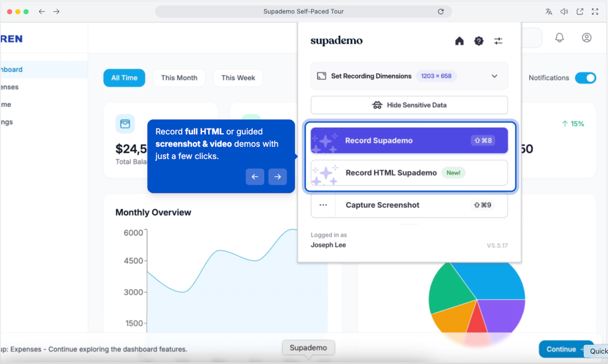Click Capture Screenshot button
Image resolution: width=608 pixels, height=364 pixels.
click(x=409, y=205)
